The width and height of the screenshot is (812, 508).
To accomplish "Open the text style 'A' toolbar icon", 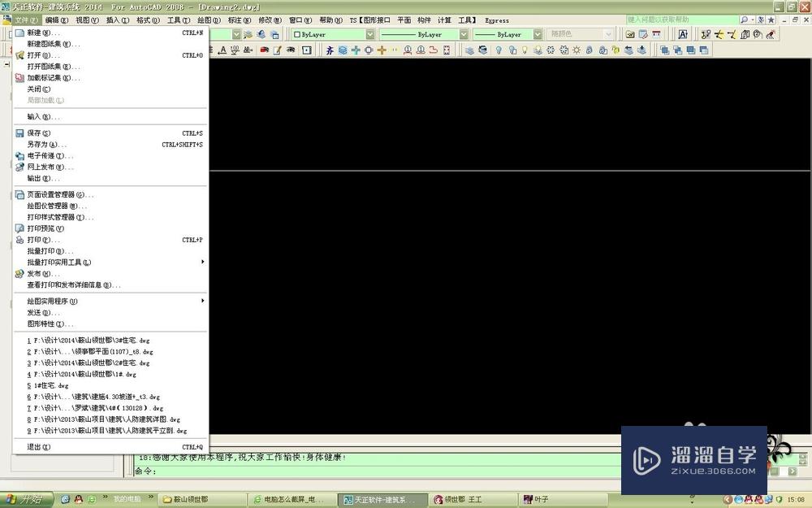I will click(x=683, y=34).
